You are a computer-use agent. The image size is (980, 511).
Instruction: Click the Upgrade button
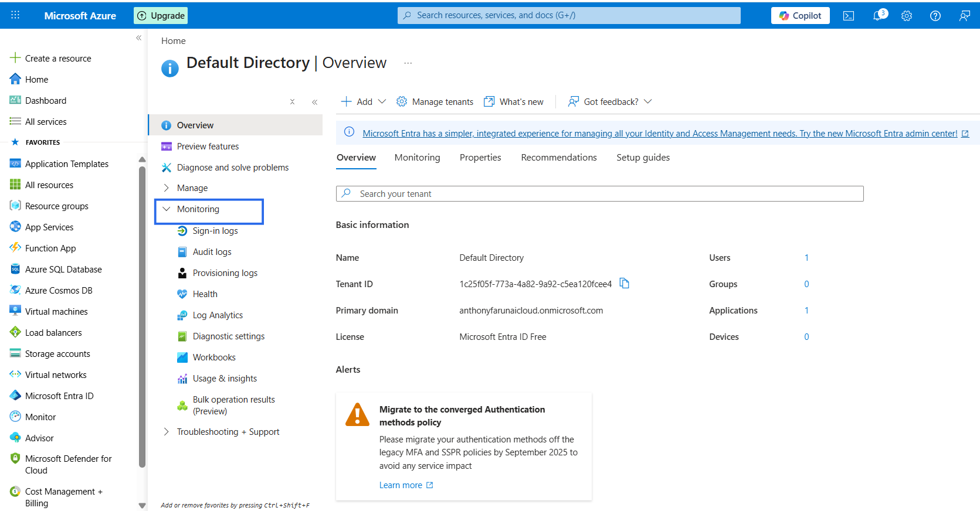161,16
